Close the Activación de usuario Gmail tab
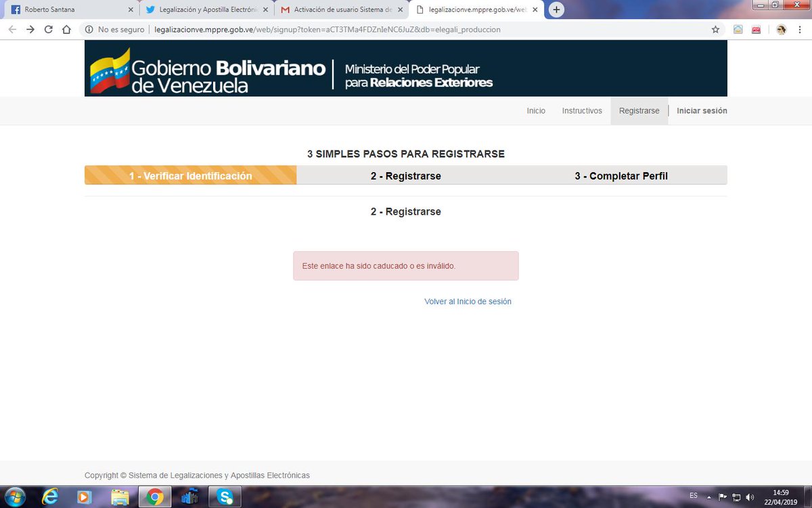Screen dimensions: 812x508 pos(401,10)
